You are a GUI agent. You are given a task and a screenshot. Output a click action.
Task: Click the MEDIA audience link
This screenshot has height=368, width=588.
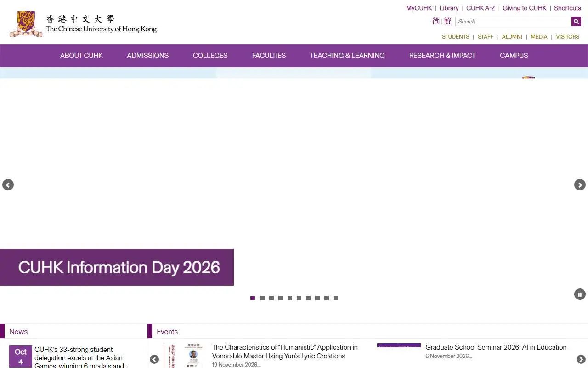pos(539,37)
